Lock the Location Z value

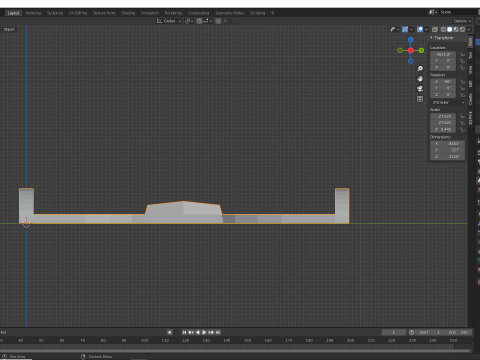[462, 67]
